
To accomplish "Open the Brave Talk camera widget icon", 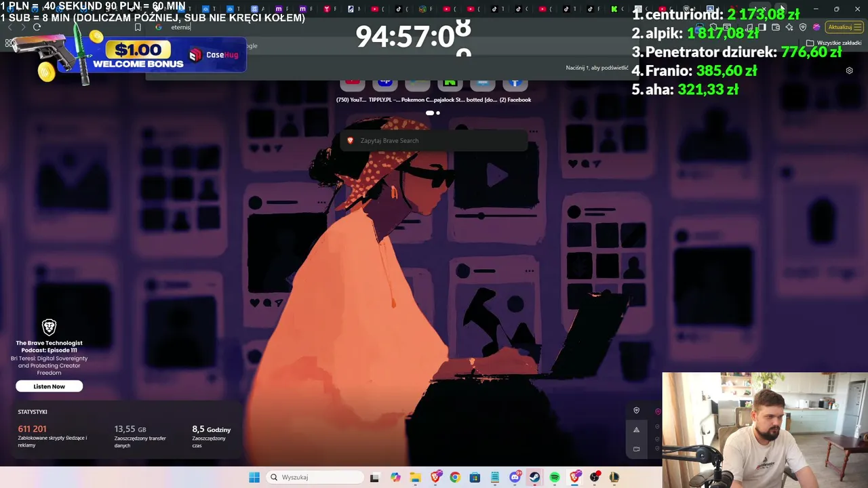I will pos(636,449).
